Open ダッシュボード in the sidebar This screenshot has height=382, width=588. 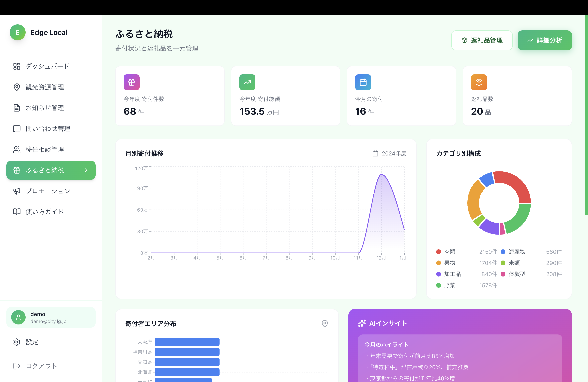(x=47, y=66)
